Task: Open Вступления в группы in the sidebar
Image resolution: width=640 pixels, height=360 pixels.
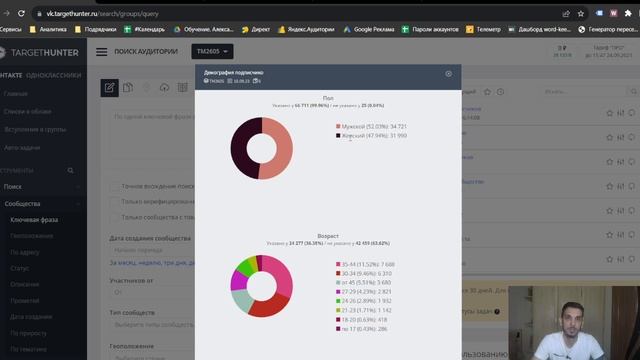Action: click(35, 129)
